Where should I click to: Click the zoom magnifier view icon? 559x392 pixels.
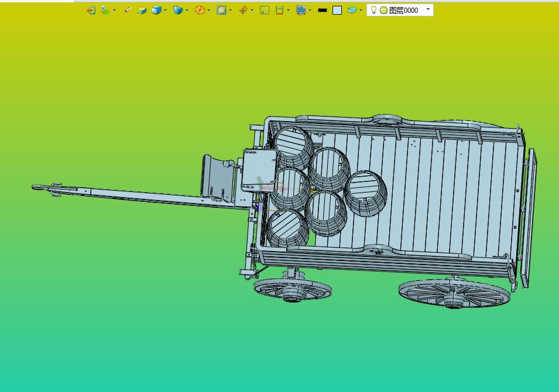tap(221, 11)
